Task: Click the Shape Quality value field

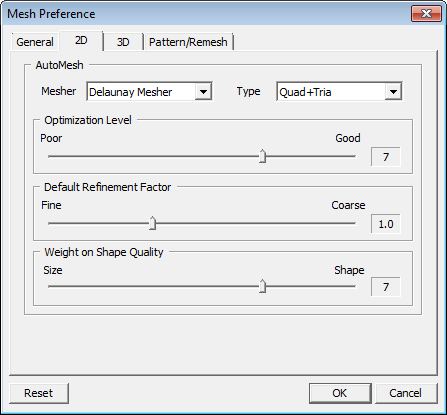Action: (x=386, y=287)
